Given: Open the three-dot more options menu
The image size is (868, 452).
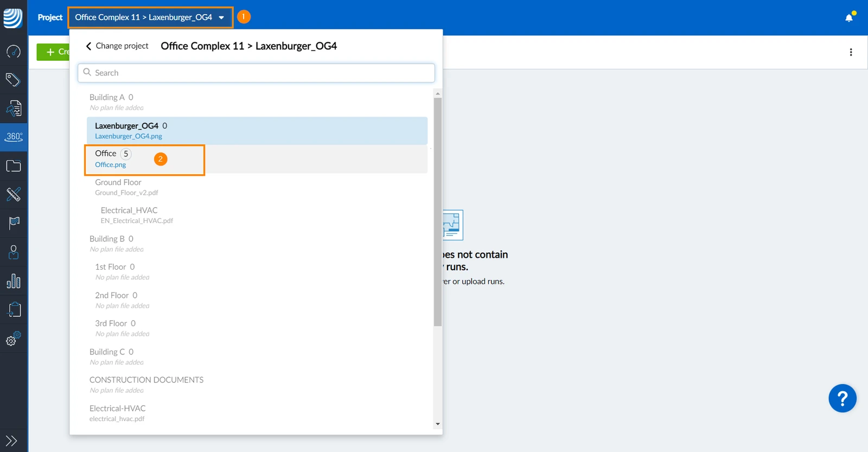Looking at the screenshot, I should point(851,52).
